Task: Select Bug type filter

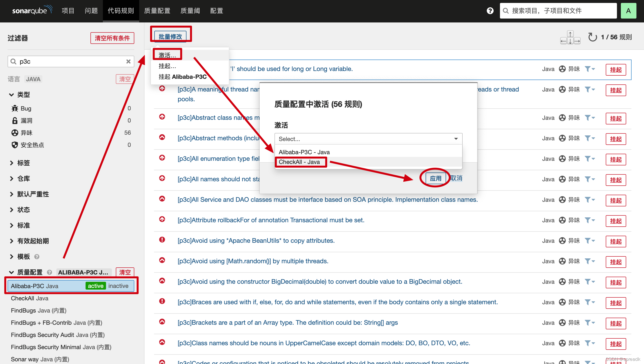Action: coord(26,108)
